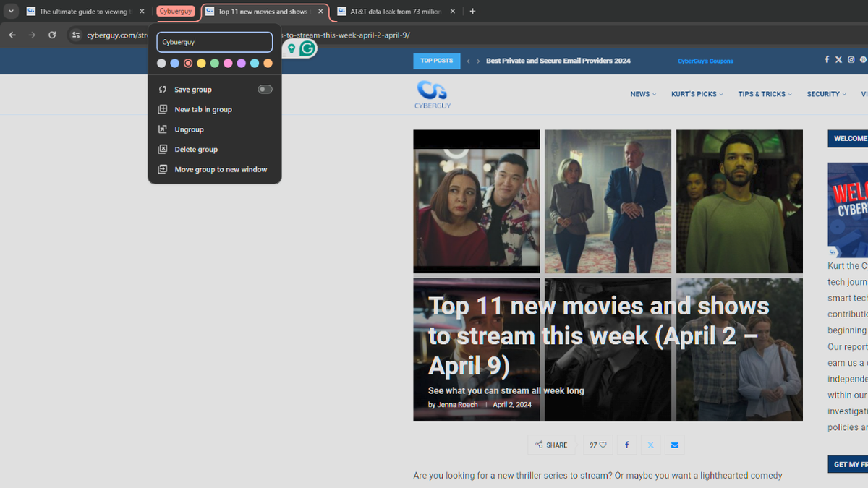Switch to the AT&T data leak tab

point(393,11)
